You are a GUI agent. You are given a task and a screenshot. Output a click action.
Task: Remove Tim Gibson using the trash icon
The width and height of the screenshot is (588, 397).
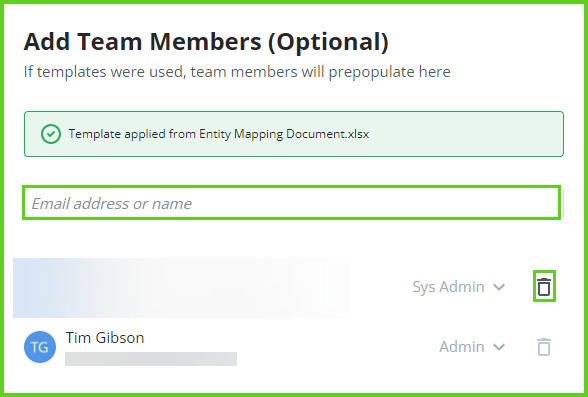[544, 347]
